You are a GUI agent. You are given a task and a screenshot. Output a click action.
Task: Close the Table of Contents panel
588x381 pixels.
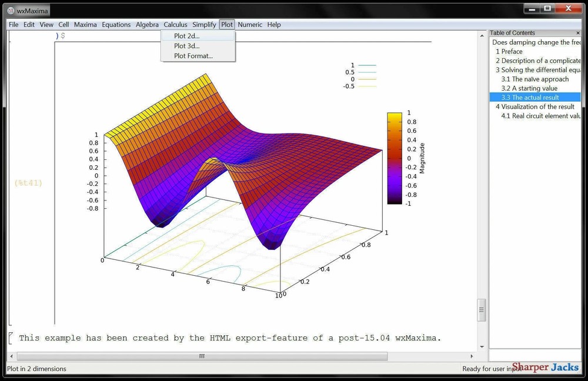pos(577,32)
